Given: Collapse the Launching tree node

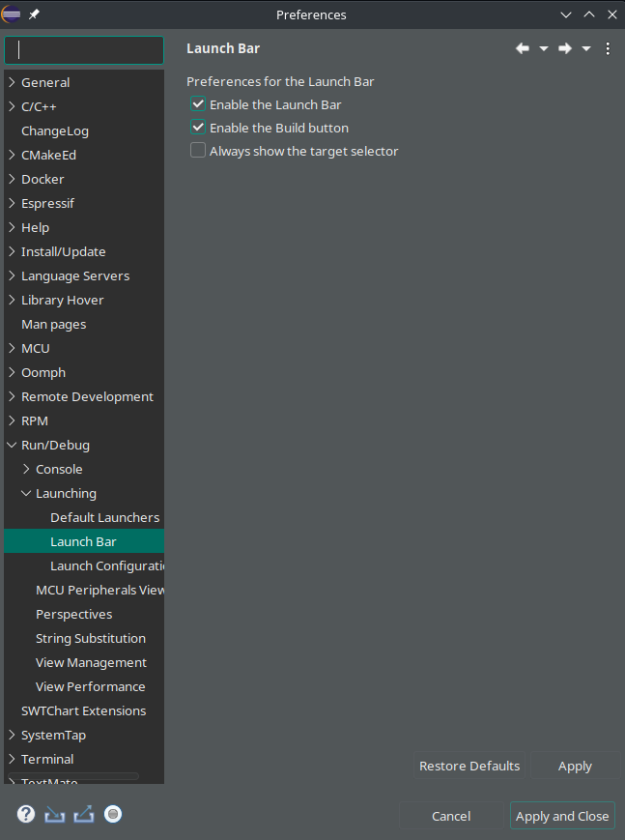Looking at the screenshot, I should point(25,493).
